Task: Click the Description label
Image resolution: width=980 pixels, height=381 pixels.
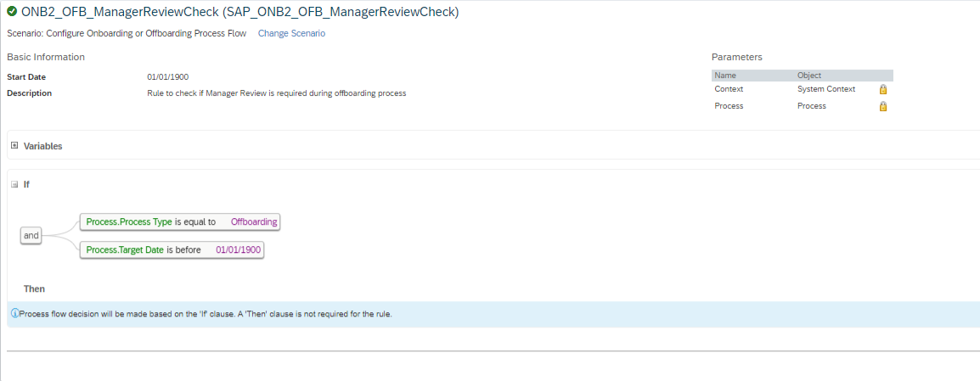Action: 30,93
